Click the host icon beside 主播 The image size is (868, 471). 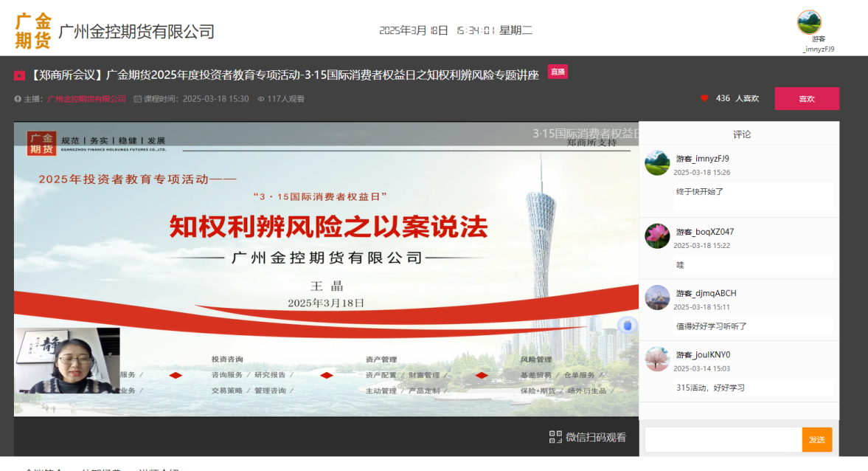pyautogui.click(x=18, y=99)
